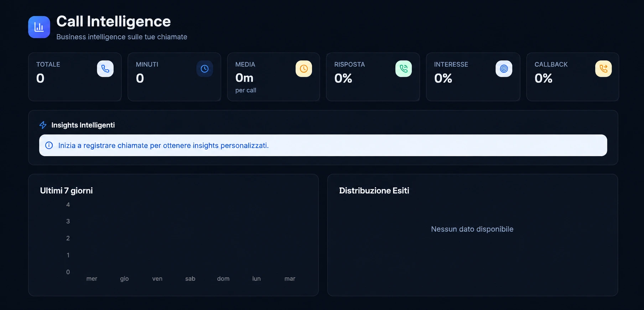The width and height of the screenshot is (644, 310).
Task: Click the Call Intelligence bar chart logo icon
Action: coord(39,27)
